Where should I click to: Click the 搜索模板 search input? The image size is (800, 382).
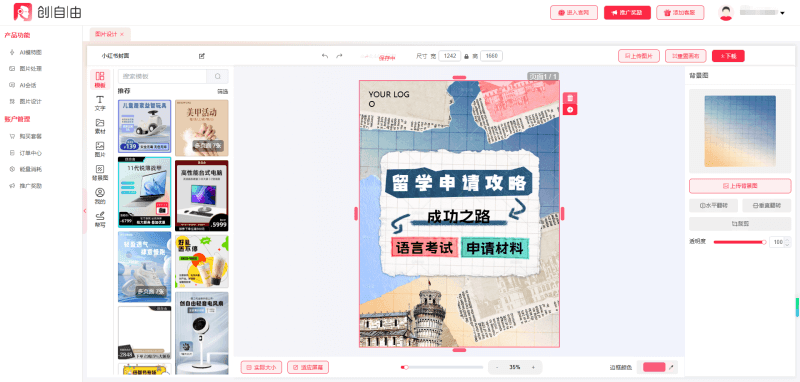[x=162, y=77]
